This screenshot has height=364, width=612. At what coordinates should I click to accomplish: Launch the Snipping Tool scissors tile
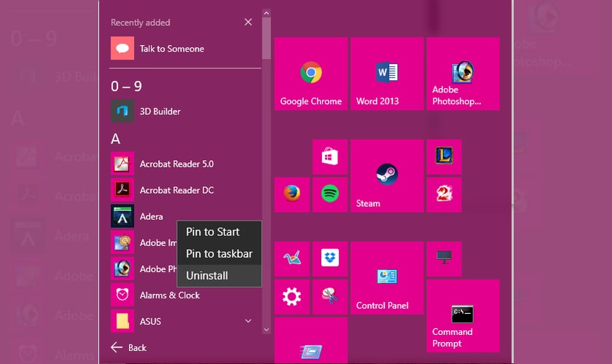(330, 297)
